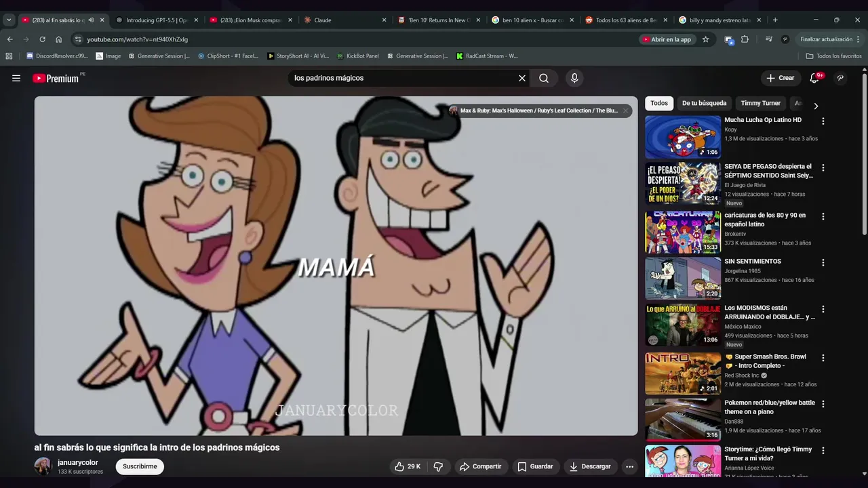Click Guardar to save video

point(535,466)
